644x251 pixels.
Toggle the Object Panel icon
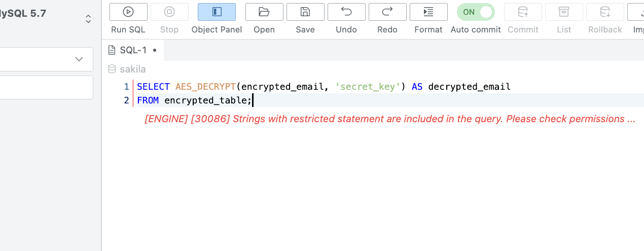[x=217, y=12]
